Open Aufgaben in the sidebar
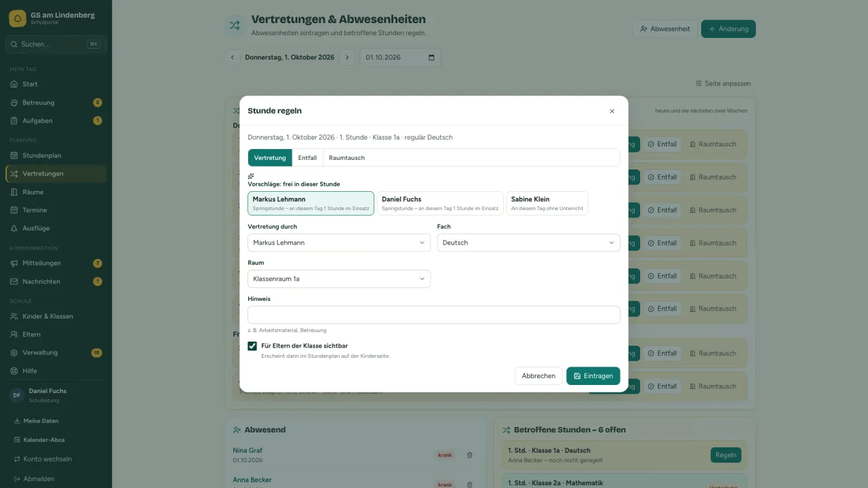The width and height of the screenshot is (868, 488). point(56,121)
